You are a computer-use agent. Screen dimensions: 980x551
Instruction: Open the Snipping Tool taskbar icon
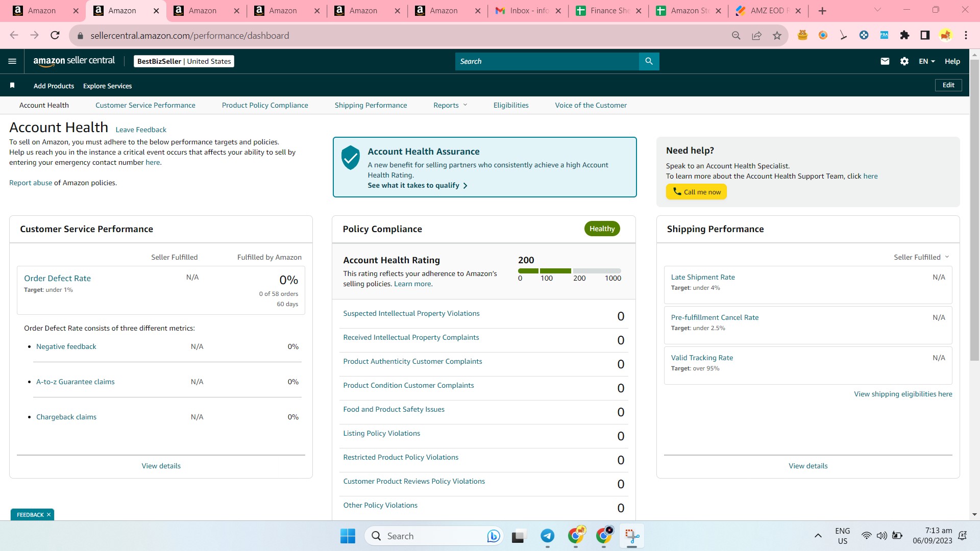pyautogui.click(x=632, y=536)
